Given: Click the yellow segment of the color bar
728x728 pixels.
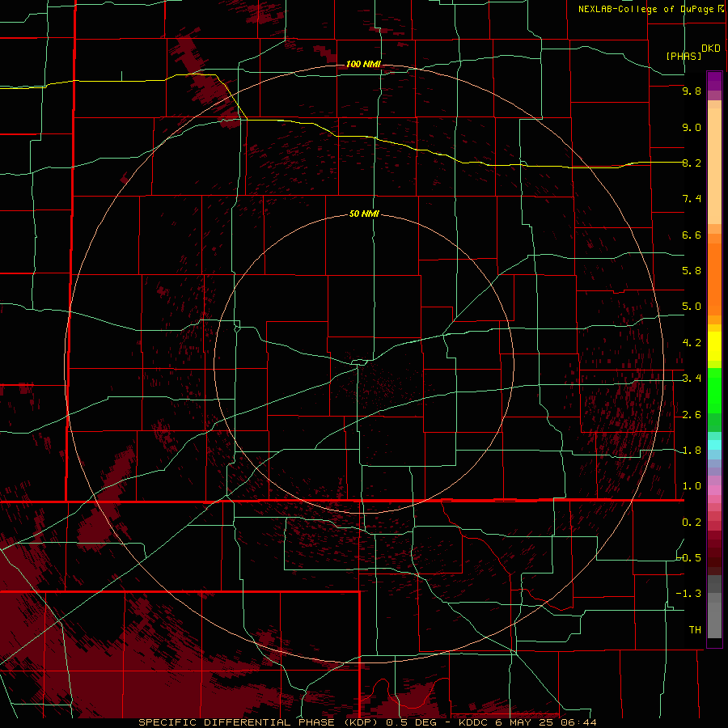Looking at the screenshot, I should click(714, 346).
